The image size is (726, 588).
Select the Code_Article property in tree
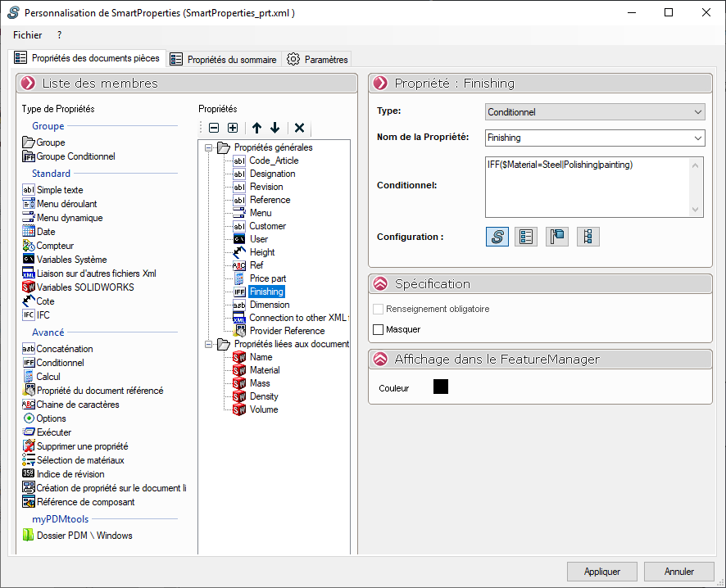275,161
